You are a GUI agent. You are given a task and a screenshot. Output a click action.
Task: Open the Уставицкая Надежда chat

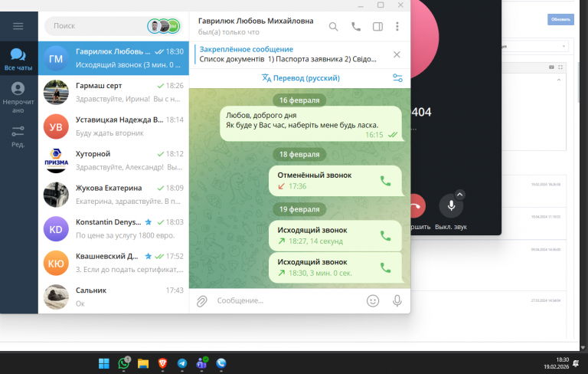point(113,126)
